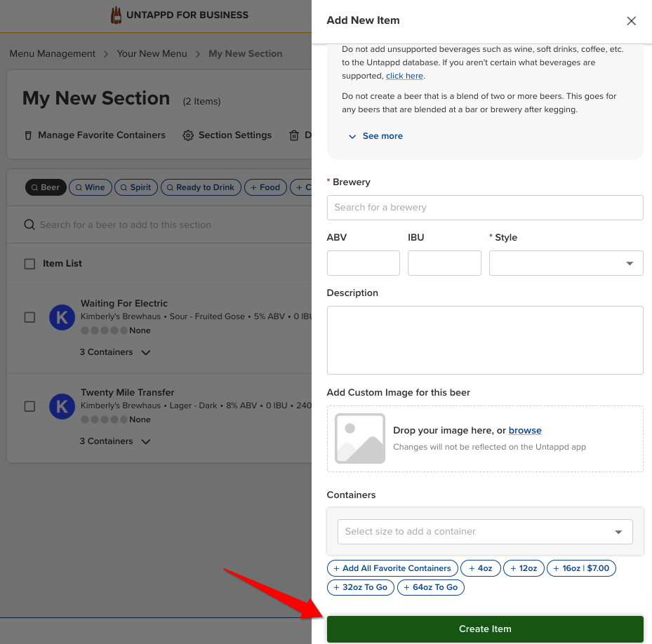652x644 pixels.
Task: Check the Item List select-all checkbox
Action: coord(29,263)
